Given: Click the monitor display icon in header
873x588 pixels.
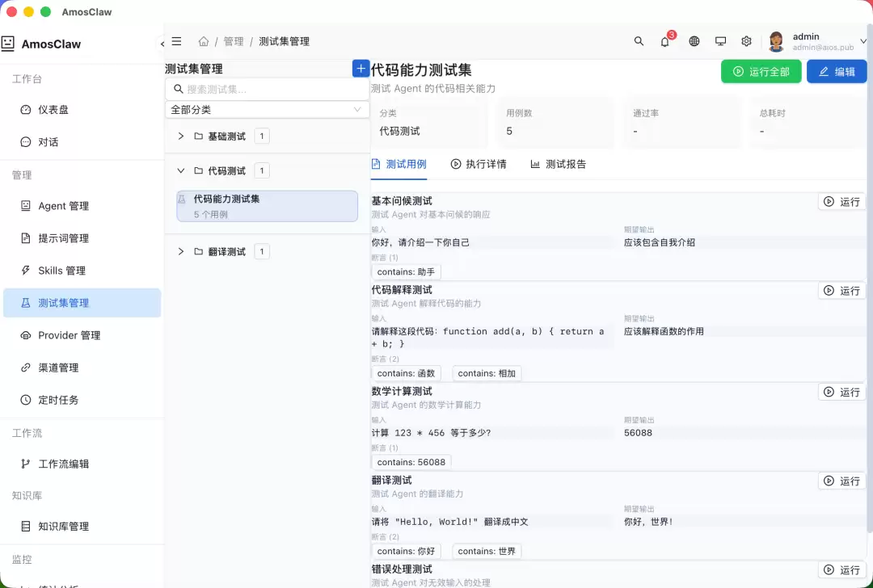Looking at the screenshot, I should (x=720, y=41).
